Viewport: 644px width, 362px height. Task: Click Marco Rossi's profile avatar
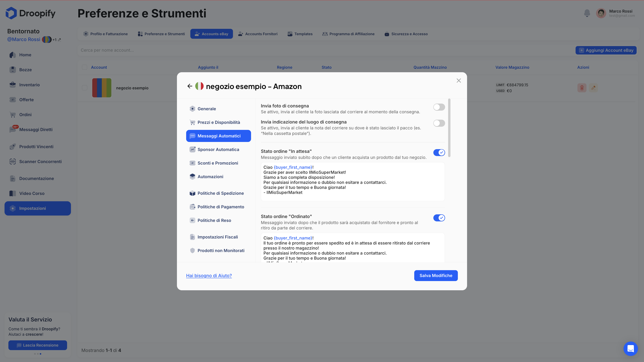pos(601,13)
